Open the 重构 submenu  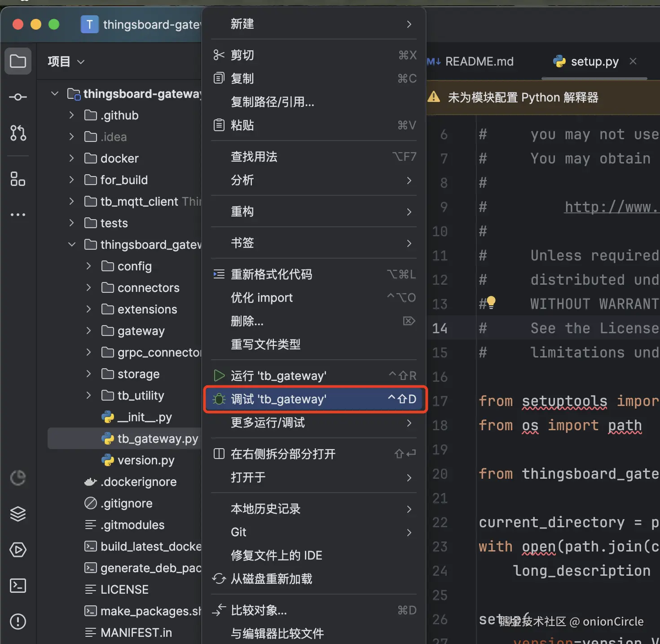click(x=314, y=211)
